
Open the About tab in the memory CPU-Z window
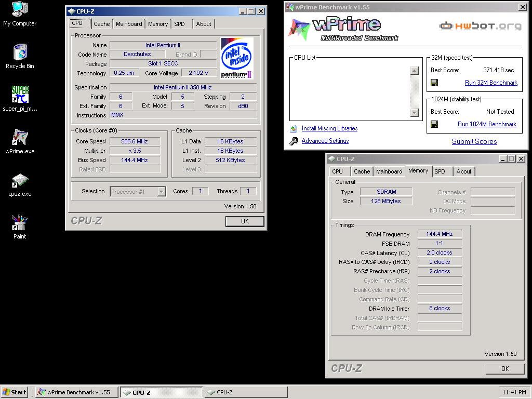coord(464,171)
